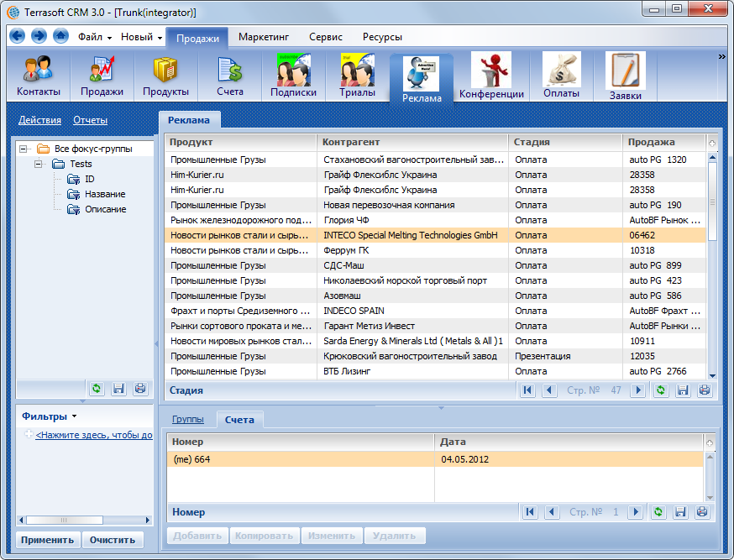Show more toolbar sections via chevron
Image resolution: width=734 pixels, height=560 pixels.
[x=722, y=56]
